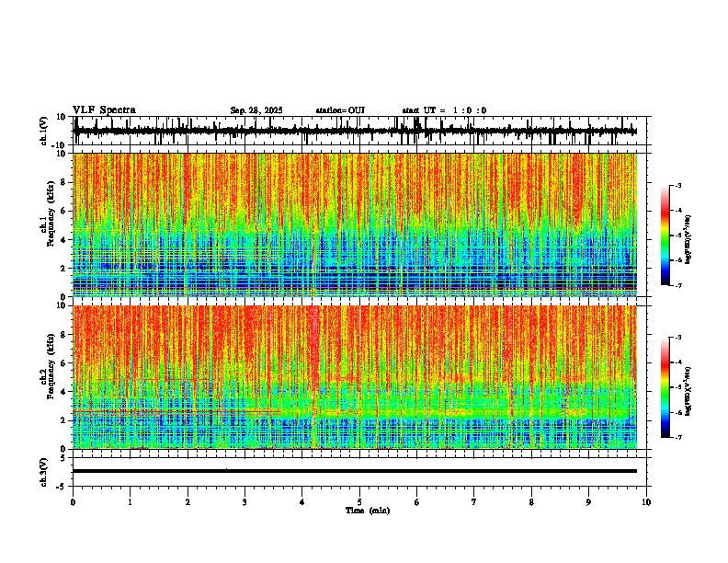Screen dimensions: 728x563
Task: Click the "start UT = 1 : 0 : 0" label
Action: (x=444, y=110)
